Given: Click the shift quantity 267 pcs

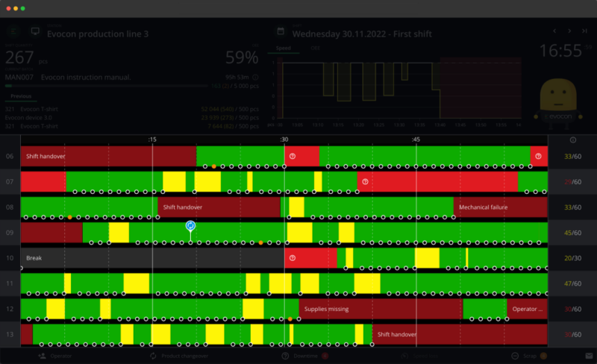Looking at the screenshot, I should click(x=26, y=58).
